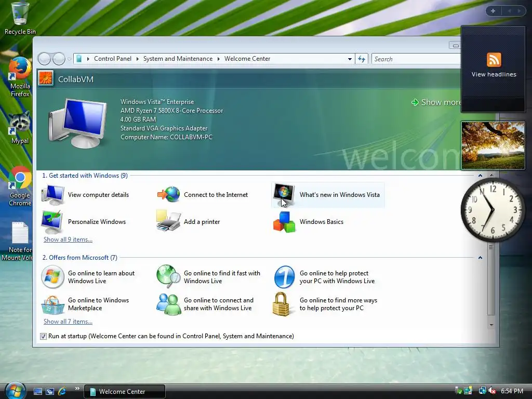Click System and Maintenance breadcrumb
Image resolution: width=532 pixels, height=399 pixels.
click(178, 59)
